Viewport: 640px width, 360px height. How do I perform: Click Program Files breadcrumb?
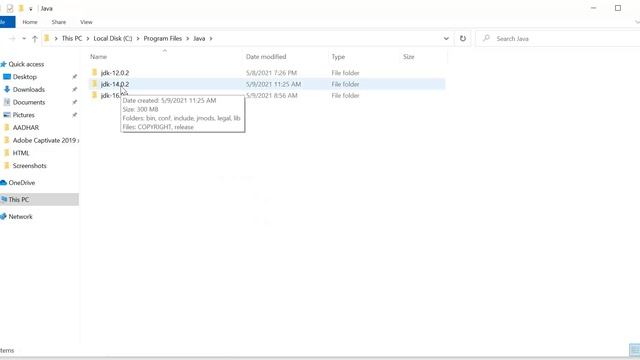162,38
